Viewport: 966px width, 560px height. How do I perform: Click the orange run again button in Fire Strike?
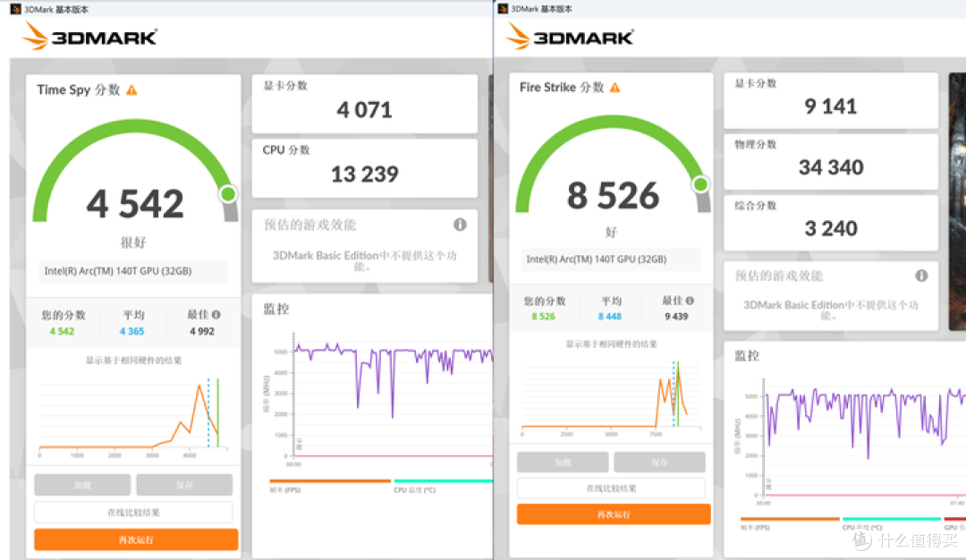(x=614, y=513)
